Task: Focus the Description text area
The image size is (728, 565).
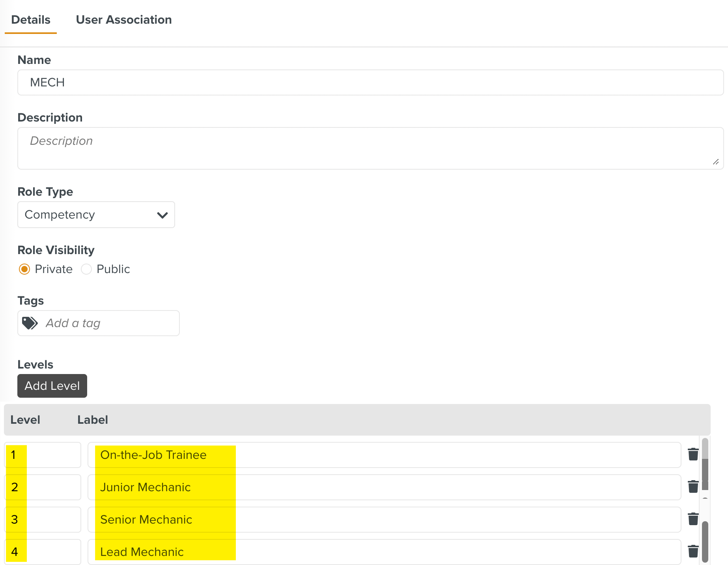Action: point(370,148)
